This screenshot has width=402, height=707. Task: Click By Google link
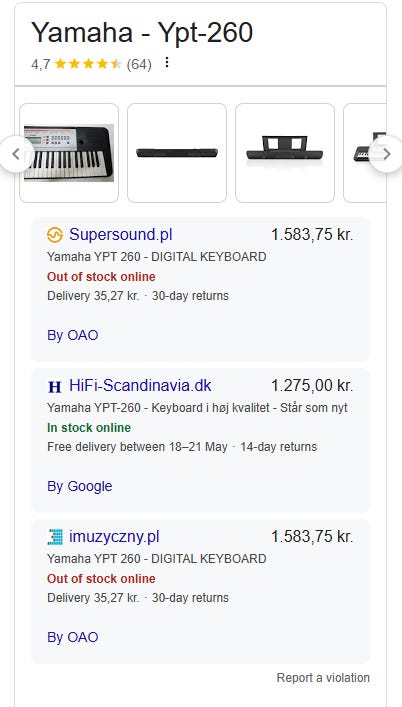[80, 487]
